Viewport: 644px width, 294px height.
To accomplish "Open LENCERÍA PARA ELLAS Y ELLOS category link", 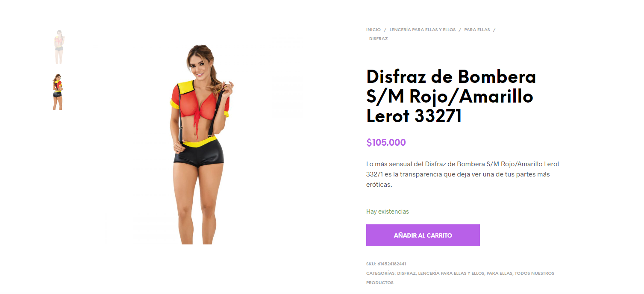I will (451, 273).
